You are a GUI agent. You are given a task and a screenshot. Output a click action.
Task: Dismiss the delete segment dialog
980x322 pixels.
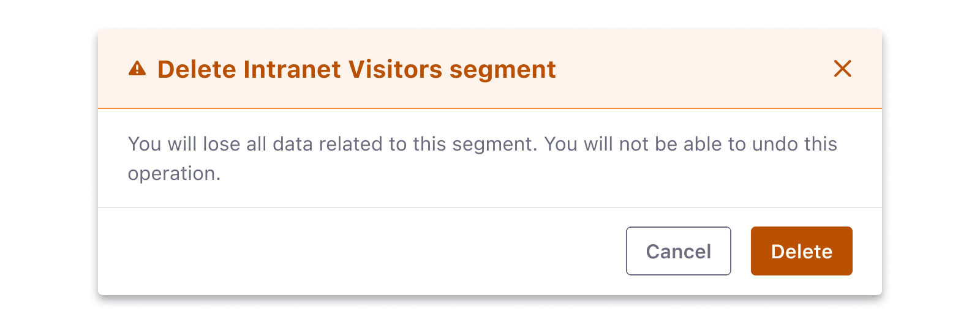tap(843, 69)
